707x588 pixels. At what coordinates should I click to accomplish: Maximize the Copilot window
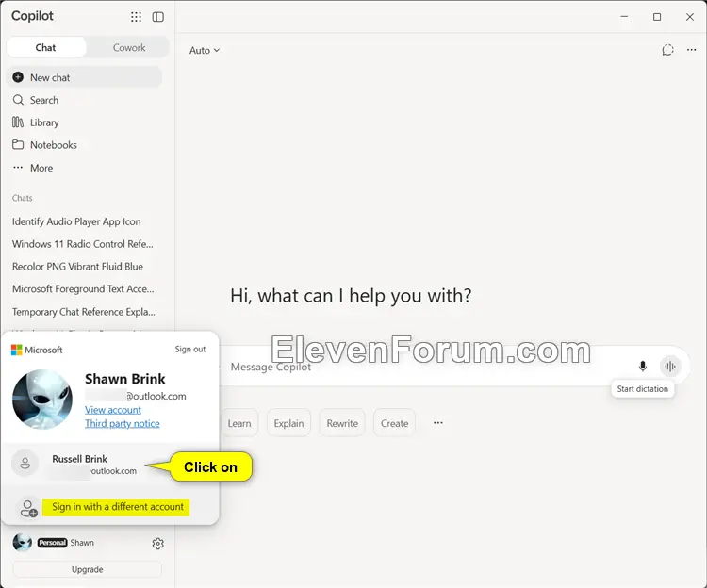[x=657, y=17]
